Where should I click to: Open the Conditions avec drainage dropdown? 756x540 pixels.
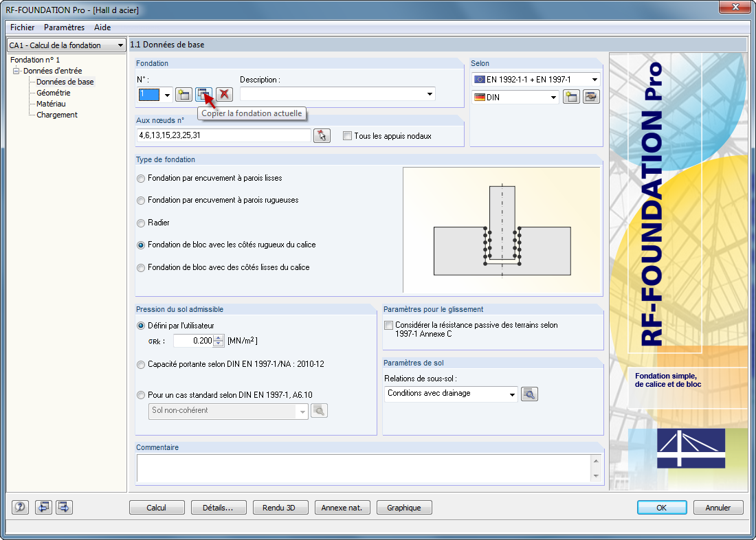coord(511,394)
